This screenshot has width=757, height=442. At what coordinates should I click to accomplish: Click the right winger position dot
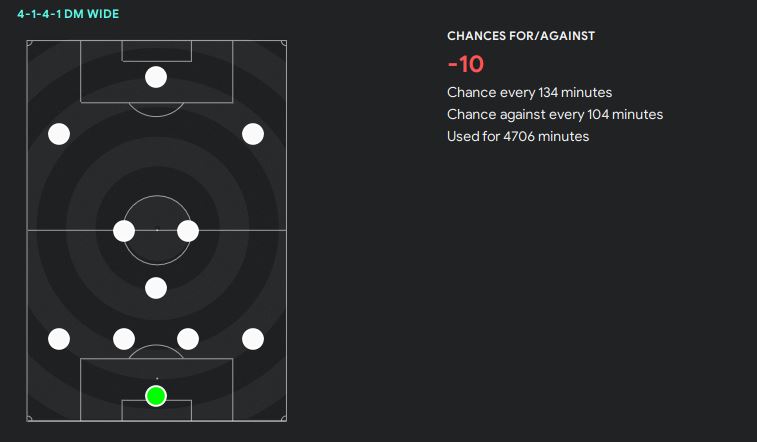(252, 133)
